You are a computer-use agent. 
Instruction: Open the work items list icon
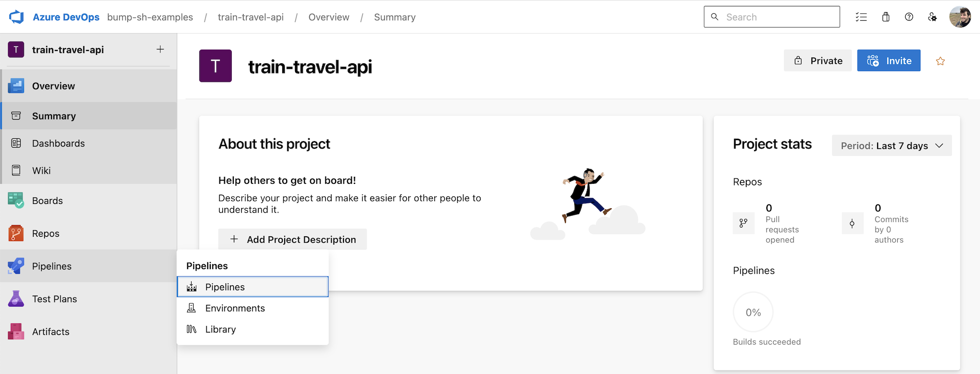861,17
